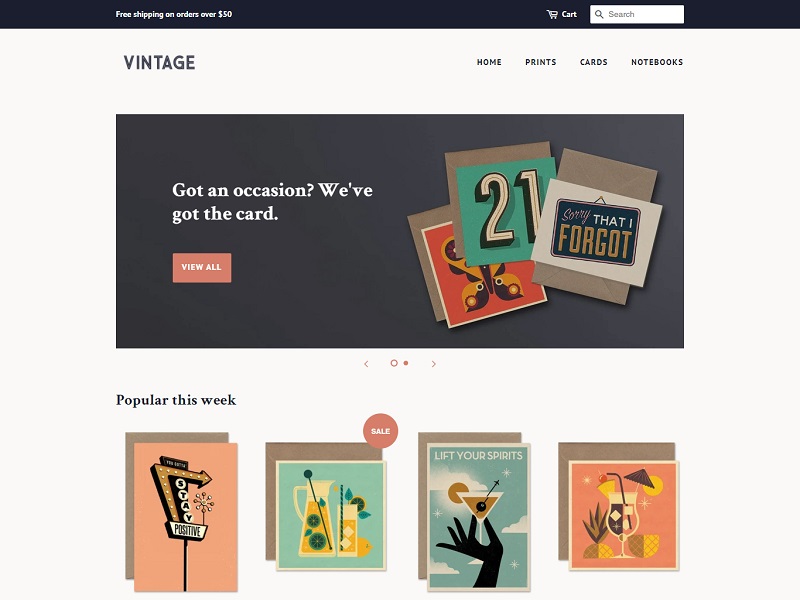Open the Cards menu item
This screenshot has height=600, width=800.
pyautogui.click(x=594, y=62)
